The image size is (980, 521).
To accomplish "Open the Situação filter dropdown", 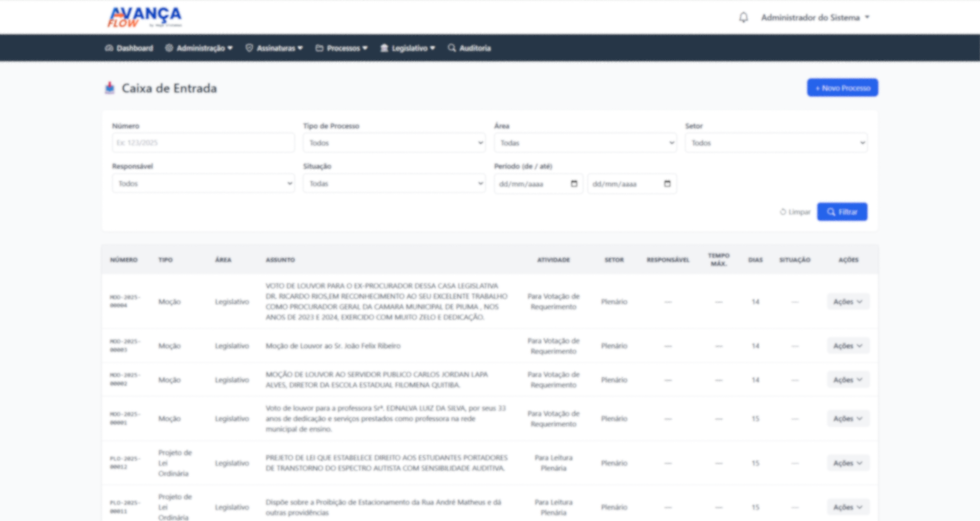I will pos(394,183).
